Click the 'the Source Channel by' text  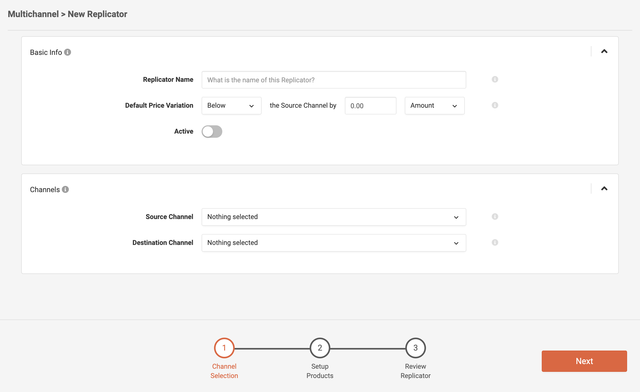303,105
